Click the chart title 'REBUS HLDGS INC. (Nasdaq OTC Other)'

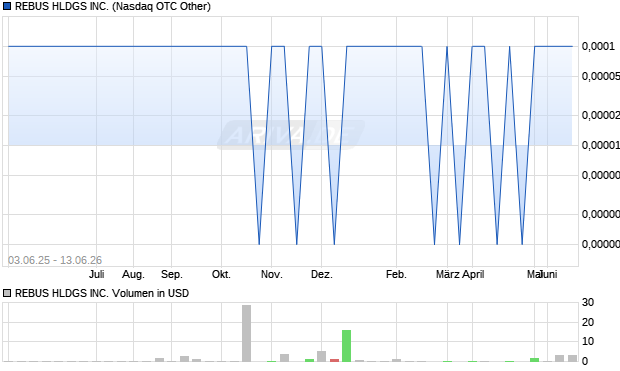point(113,6)
